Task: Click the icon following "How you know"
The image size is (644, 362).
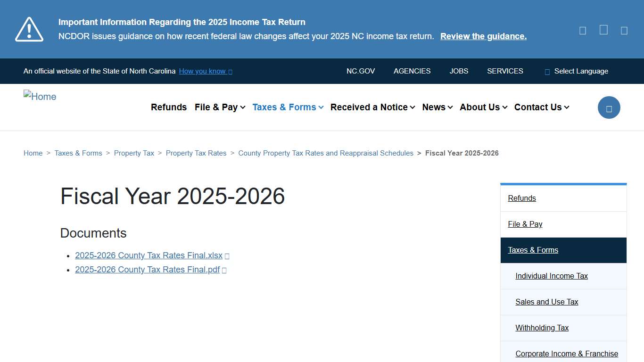Action: click(230, 71)
